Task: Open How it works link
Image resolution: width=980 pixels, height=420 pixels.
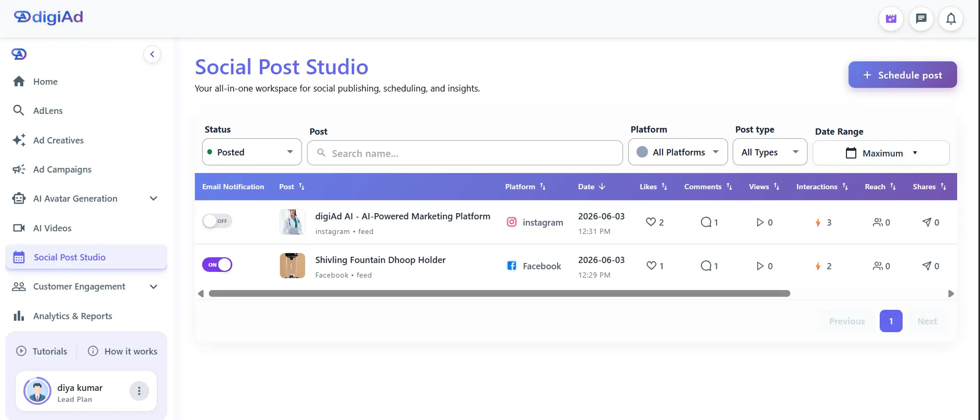Action: (x=123, y=351)
